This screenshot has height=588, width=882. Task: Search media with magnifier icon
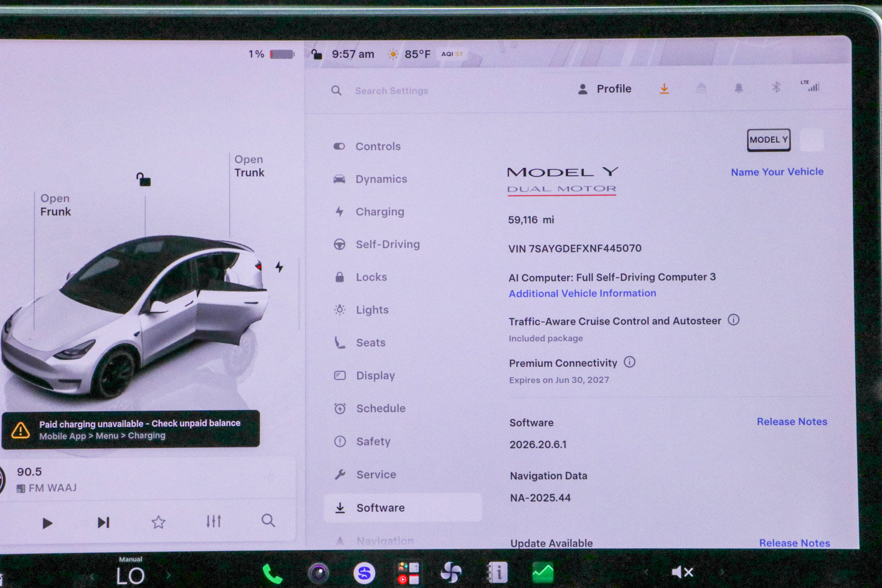(x=268, y=520)
